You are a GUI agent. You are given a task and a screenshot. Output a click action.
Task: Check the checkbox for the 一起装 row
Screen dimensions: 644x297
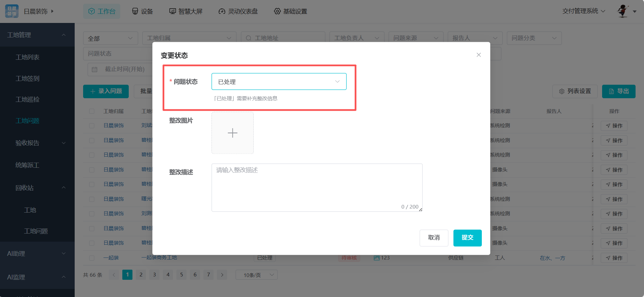coord(92,258)
